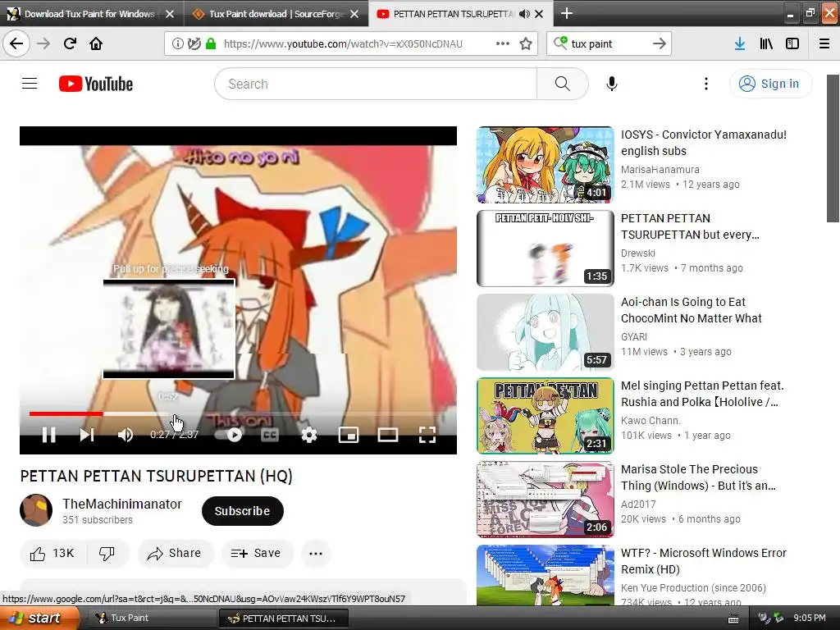The width and height of the screenshot is (840, 630).
Task: Open more actions menu beside Save
Action: [316, 553]
